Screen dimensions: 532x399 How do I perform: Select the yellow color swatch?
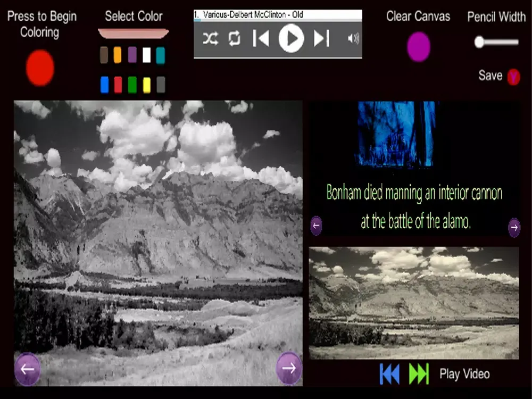pos(147,85)
